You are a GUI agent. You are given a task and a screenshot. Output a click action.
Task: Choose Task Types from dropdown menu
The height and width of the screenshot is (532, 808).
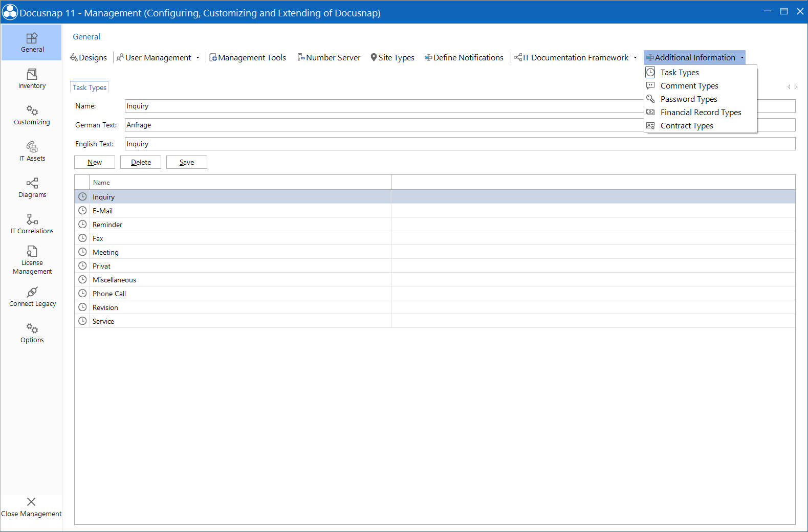tap(701, 72)
